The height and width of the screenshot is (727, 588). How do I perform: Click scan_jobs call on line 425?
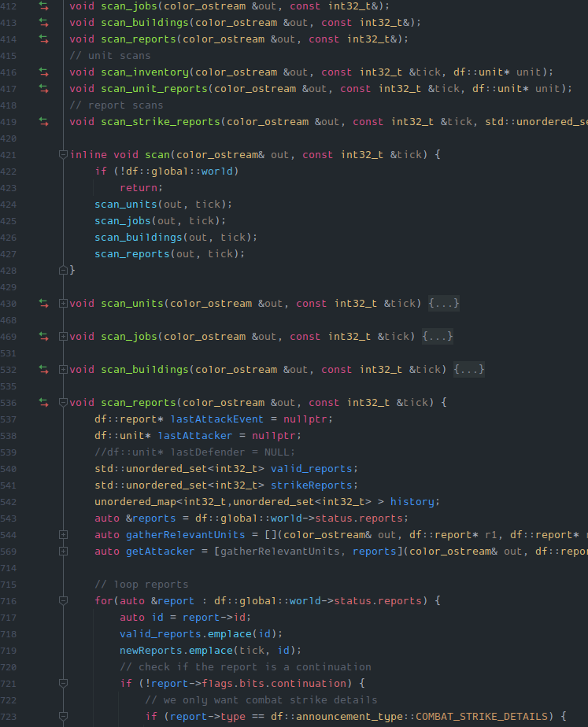[x=123, y=220]
